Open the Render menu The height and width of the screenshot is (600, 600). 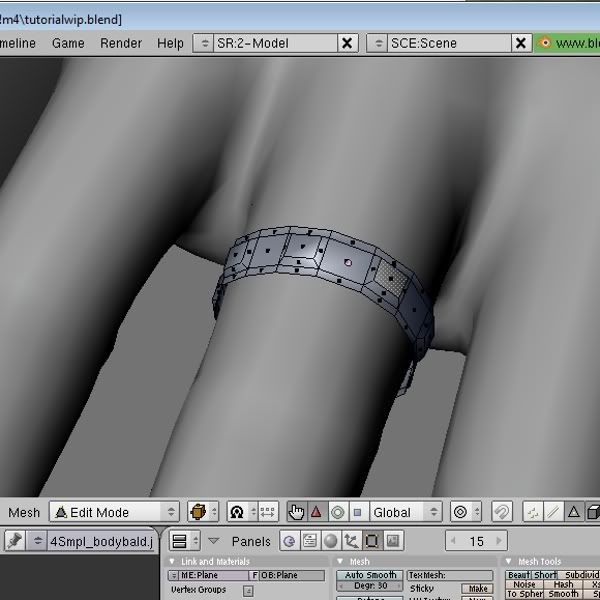click(121, 43)
